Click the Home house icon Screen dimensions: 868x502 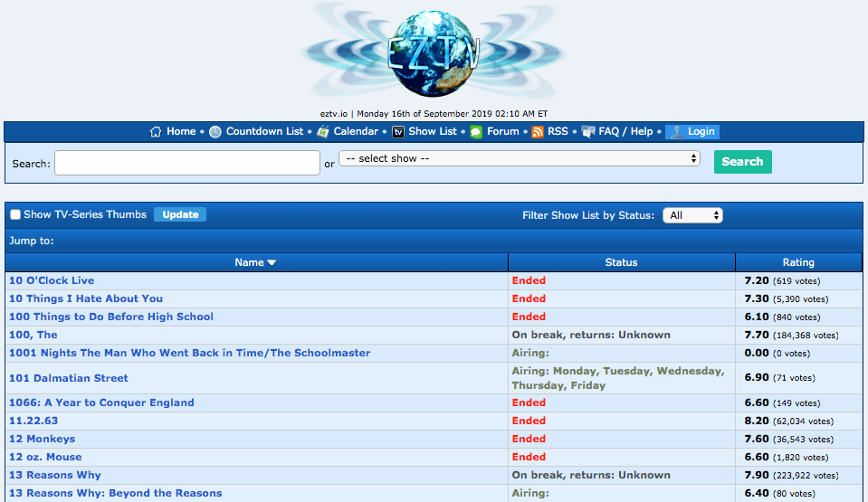point(156,132)
